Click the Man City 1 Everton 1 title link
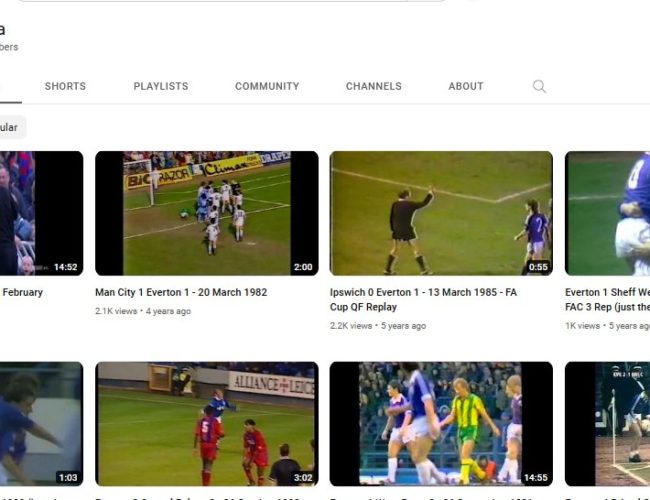650x500 pixels. click(x=180, y=293)
